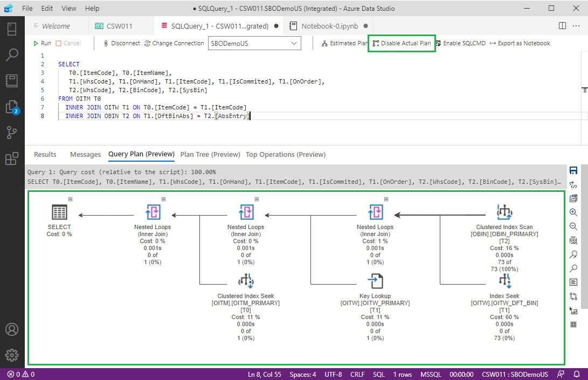Collapse the Nested Loops node costing 1 %
Image resolution: width=588 pixels, height=380 pixels.
(386, 199)
